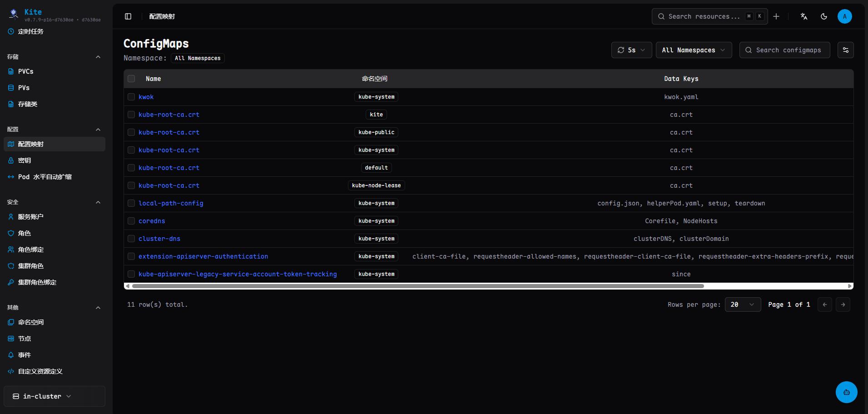Screen dimensions: 868x414
Task: Focus the Search configmaps field
Action: (x=784, y=50)
